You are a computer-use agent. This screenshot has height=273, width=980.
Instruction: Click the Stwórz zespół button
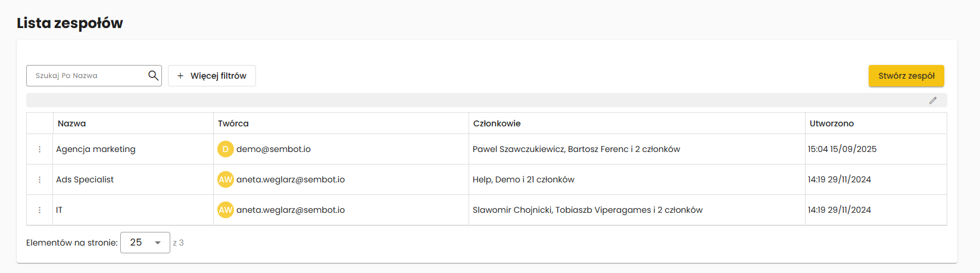click(x=906, y=76)
